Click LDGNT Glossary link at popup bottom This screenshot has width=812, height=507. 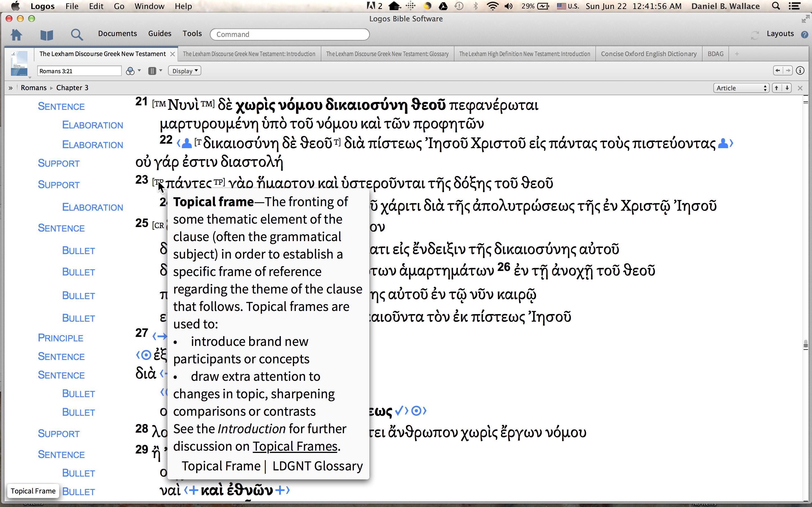[x=317, y=466]
